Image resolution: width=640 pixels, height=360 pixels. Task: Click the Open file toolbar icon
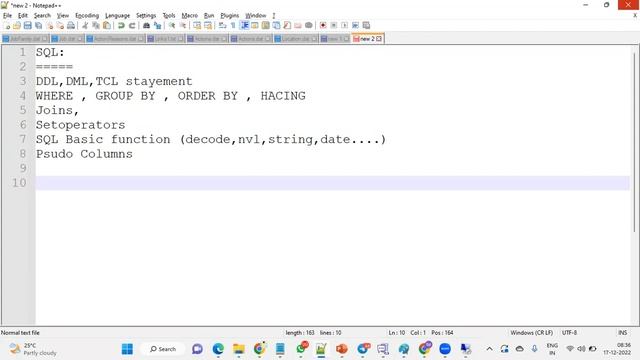point(17,26)
